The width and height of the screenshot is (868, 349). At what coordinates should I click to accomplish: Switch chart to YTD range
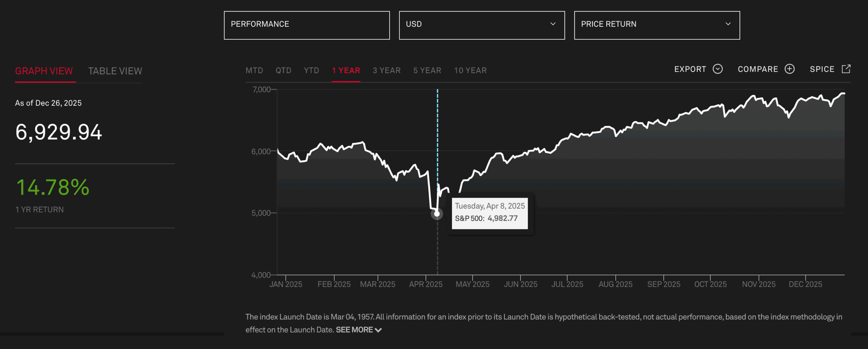click(311, 71)
